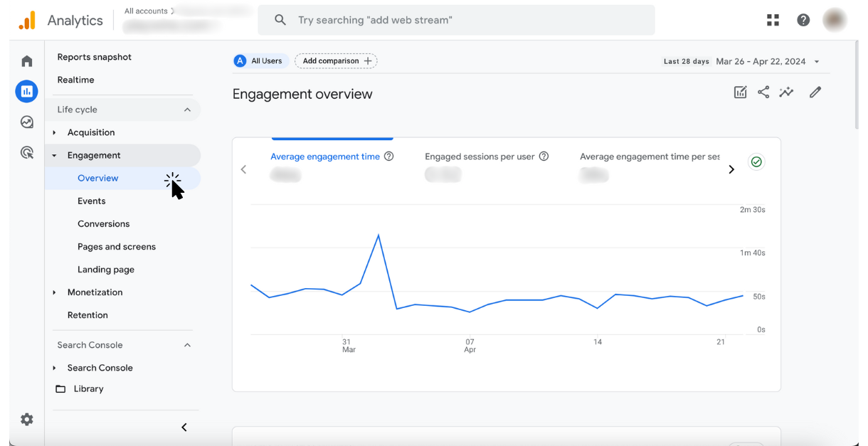Open the Explore section icon
Viewport: 868px width, 446px height.
26,122
